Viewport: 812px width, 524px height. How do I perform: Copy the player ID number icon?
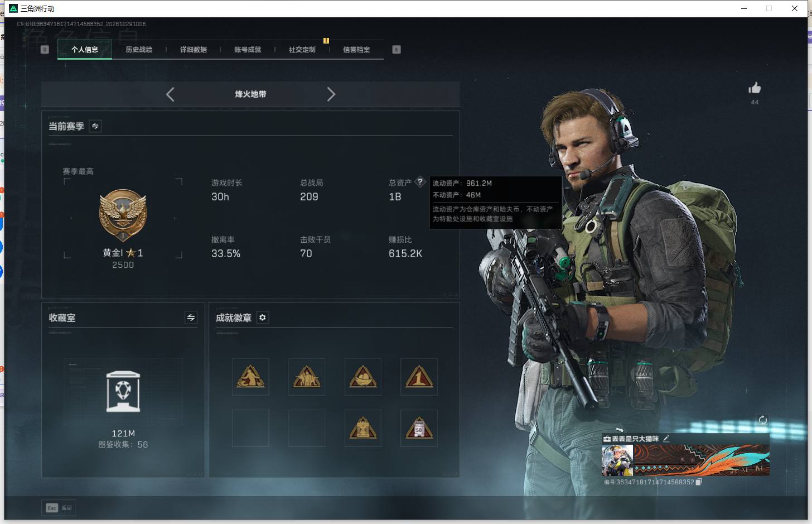coord(699,482)
